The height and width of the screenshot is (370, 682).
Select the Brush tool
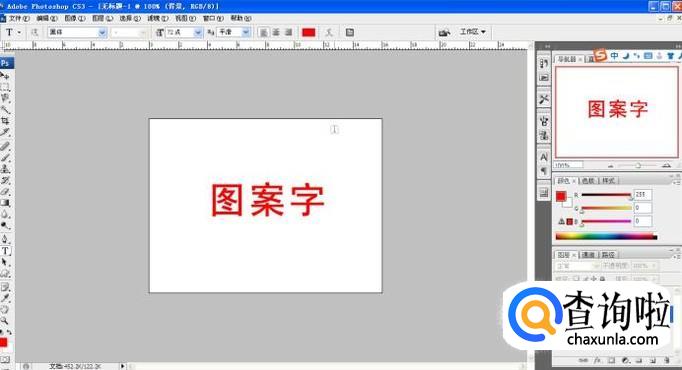pos(5,157)
